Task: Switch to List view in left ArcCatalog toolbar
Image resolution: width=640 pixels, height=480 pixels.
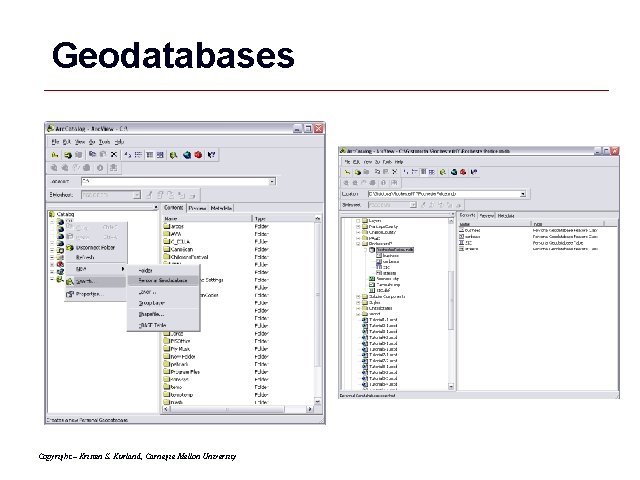Action: coord(139,155)
